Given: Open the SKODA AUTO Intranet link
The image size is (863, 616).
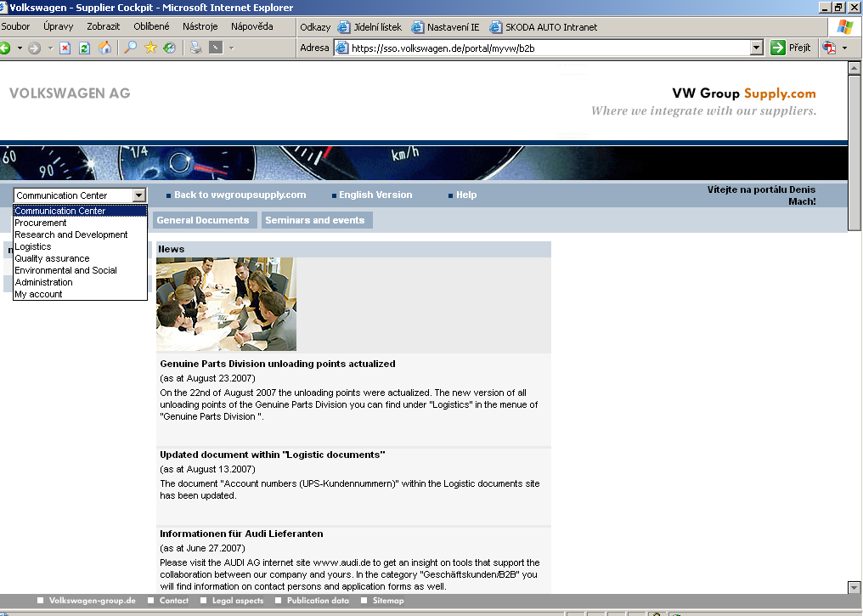Looking at the screenshot, I should [x=544, y=27].
